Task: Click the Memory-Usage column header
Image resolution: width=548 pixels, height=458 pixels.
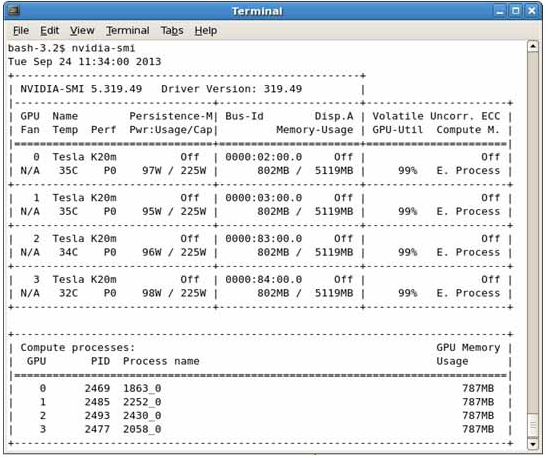Action: pos(315,130)
